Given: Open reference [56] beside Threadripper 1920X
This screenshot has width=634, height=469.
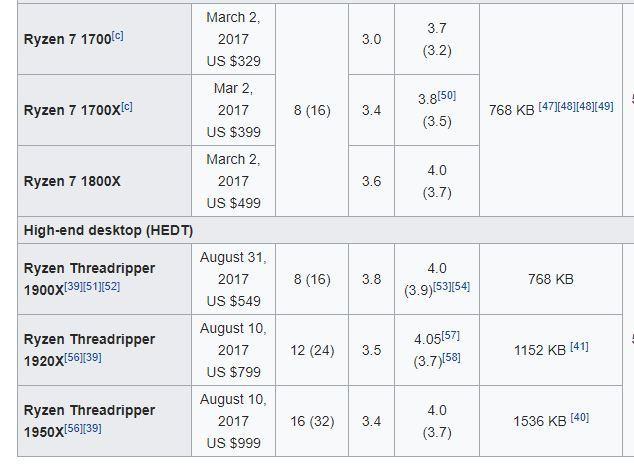Looking at the screenshot, I should click(x=73, y=357).
